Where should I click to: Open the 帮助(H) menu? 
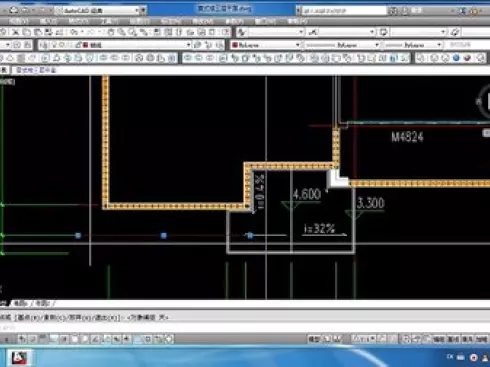pyautogui.click(x=297, y=22)
